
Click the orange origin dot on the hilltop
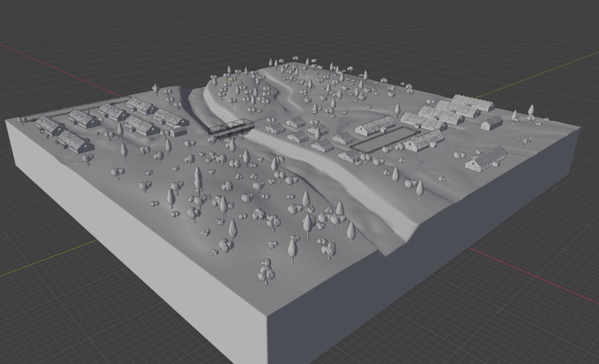[227, 80]
